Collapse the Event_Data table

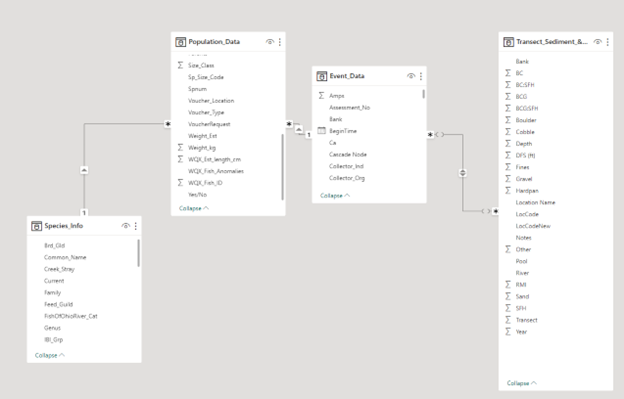(x=335, y=195)
